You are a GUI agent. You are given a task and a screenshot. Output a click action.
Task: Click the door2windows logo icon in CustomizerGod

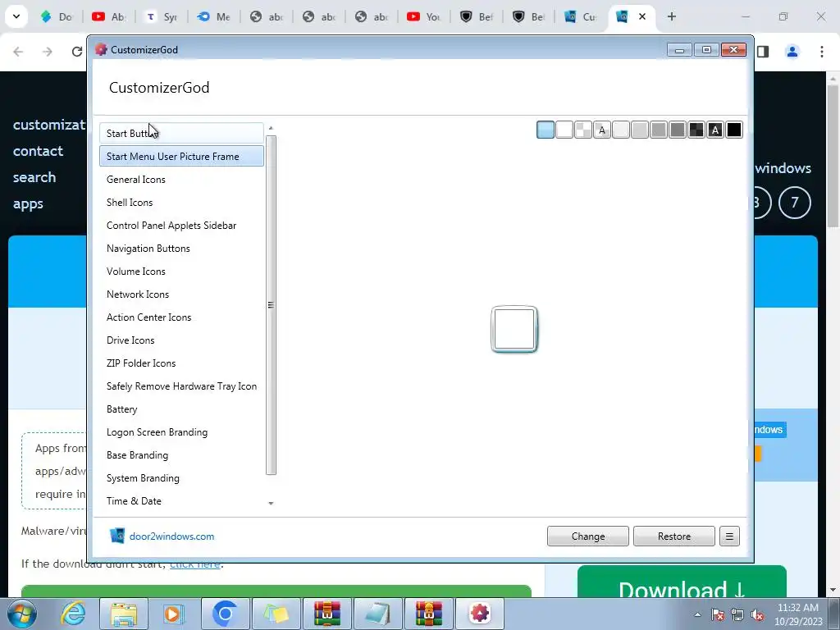pyautogui.click(x=116, y=536)
